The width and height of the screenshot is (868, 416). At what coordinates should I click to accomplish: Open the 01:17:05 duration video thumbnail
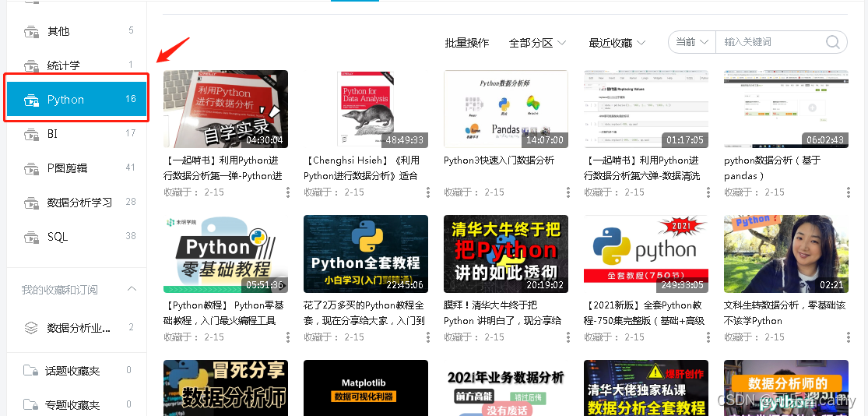(x=646, y=109)
